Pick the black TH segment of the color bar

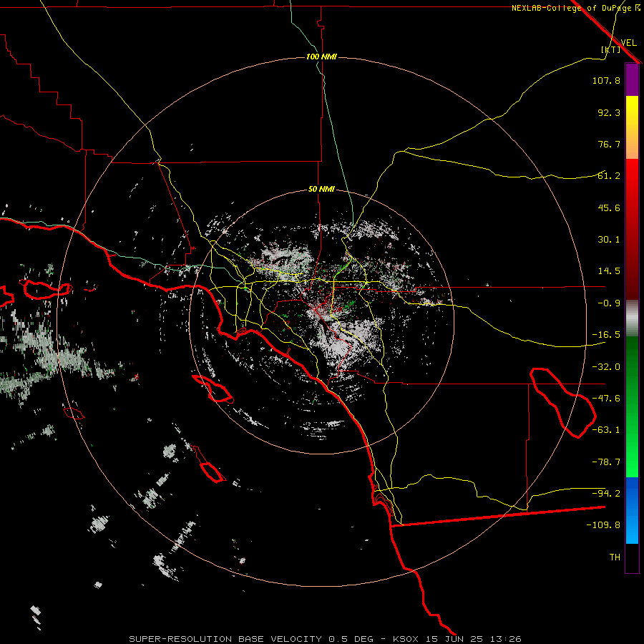tap(632, 557)
